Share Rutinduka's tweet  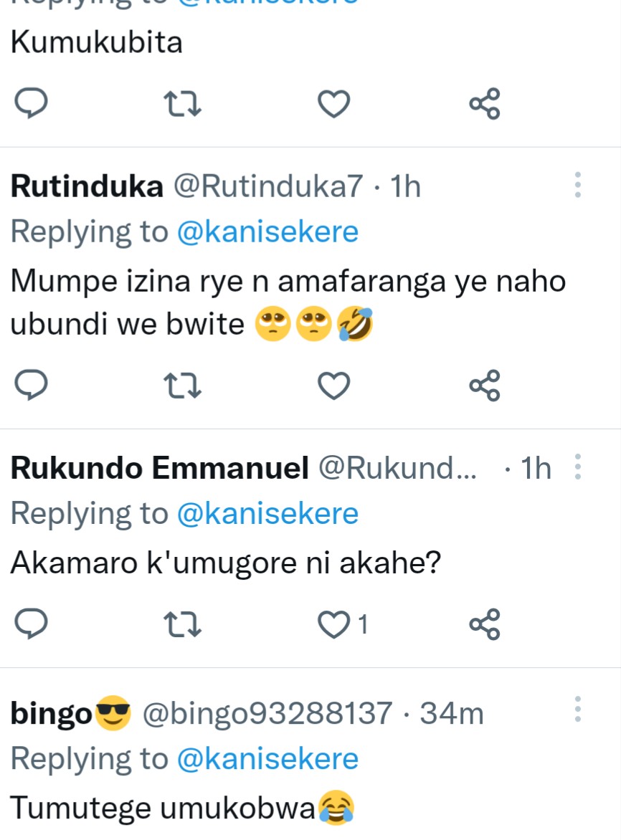click(x=485, y=386)
